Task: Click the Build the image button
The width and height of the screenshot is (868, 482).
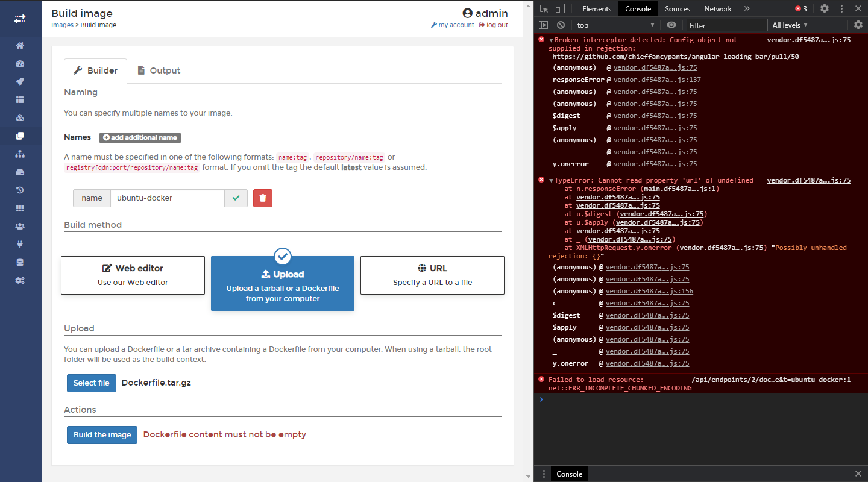Action: pyautogui.click(x=102, y=434)
